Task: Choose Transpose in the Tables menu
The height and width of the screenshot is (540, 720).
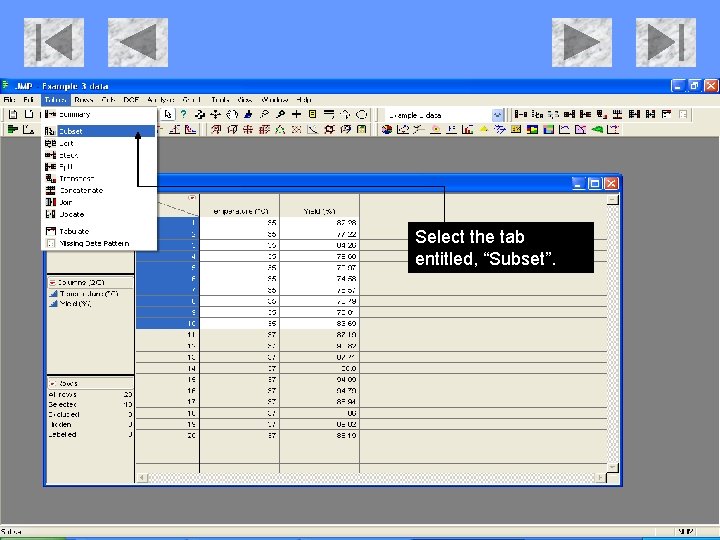Action: point(99,179)
